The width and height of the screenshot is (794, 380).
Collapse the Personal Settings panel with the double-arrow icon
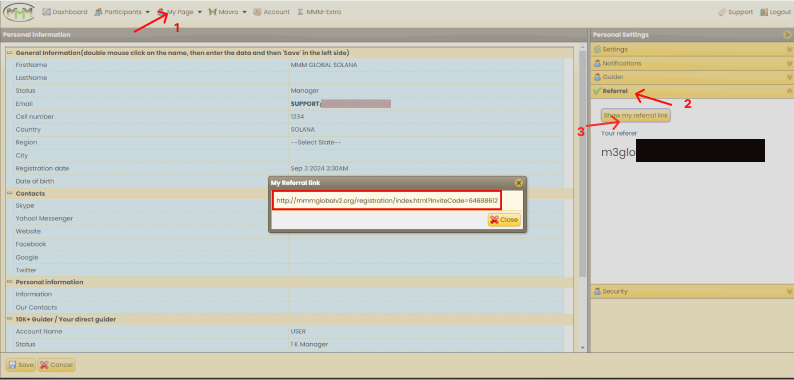tap(787, 35)
